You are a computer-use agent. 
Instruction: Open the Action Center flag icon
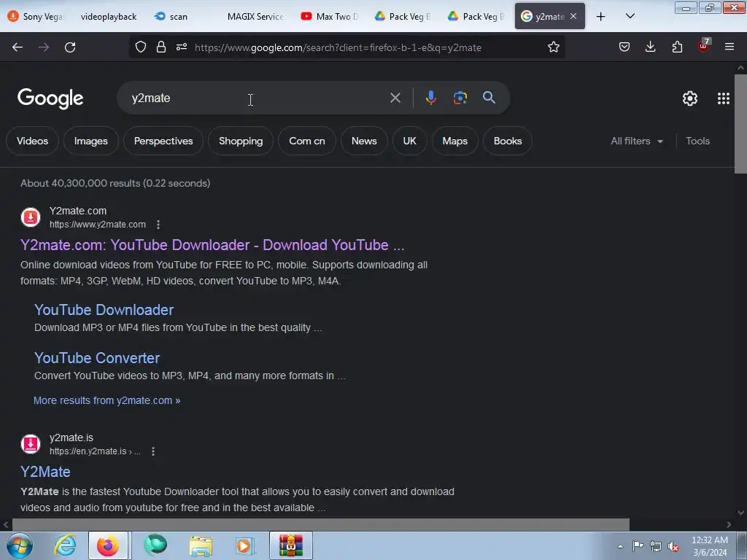(x=638, y=546)
